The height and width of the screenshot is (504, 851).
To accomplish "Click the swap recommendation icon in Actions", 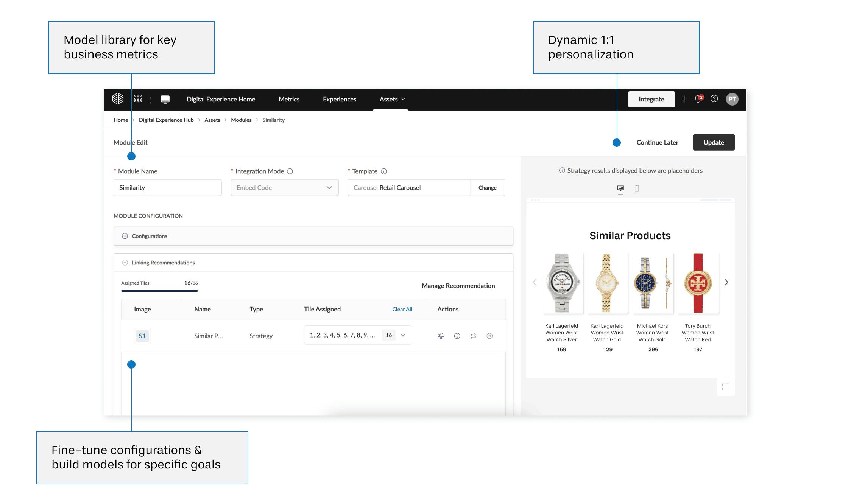I will (x=473, y=336).
